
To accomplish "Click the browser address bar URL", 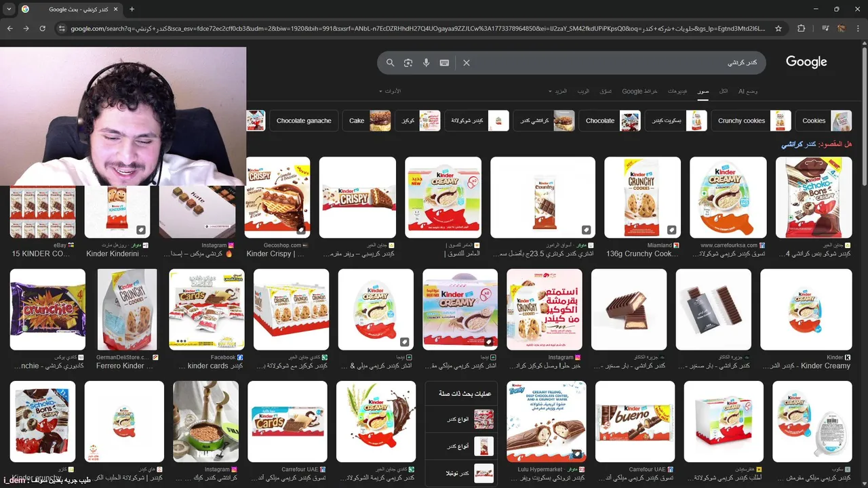I will pyautogui.click(x=417, y=28).
